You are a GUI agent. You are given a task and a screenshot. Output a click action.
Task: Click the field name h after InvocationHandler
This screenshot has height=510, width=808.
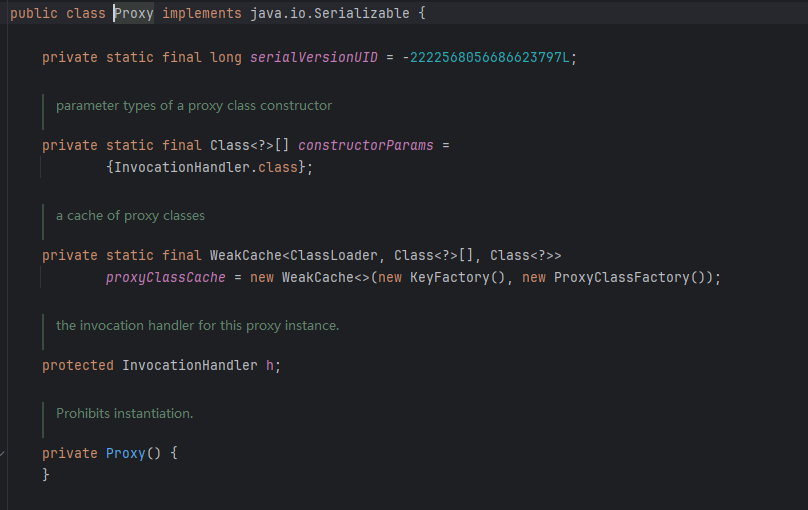coord(270,366)
